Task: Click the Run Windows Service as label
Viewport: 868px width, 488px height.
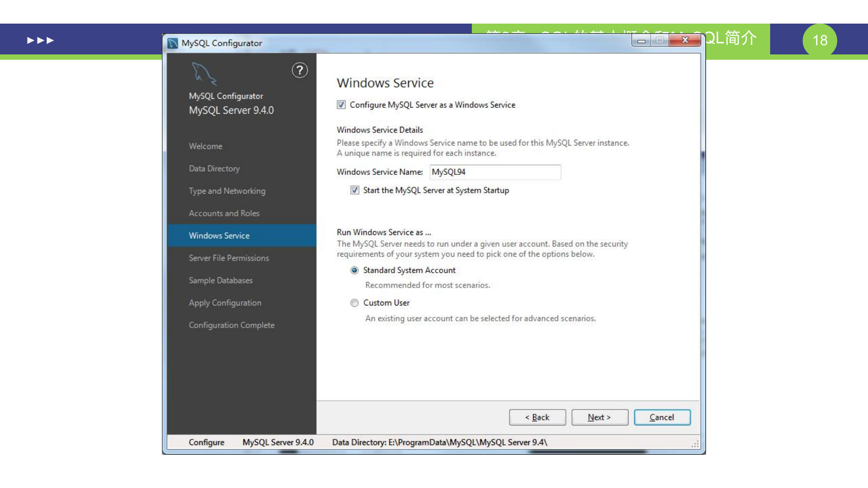Action: pyautogui.click(x=384, y=232)
